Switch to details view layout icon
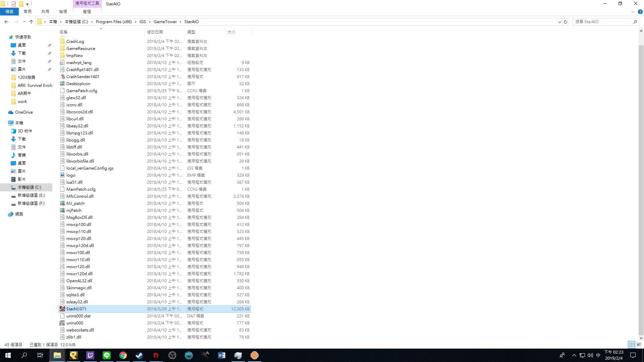 pyautogui.click(x=632, y=345)
